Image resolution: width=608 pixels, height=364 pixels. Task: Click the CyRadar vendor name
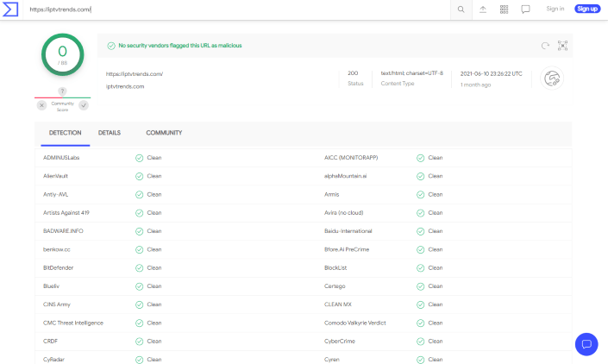(x=53, y=360)
